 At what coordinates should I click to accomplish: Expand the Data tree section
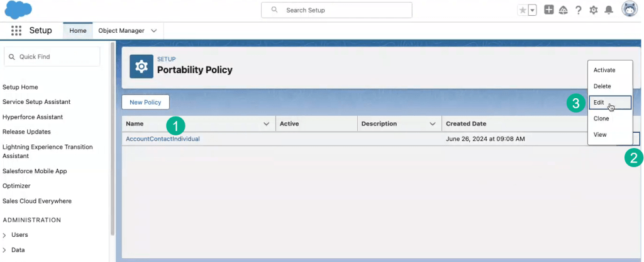pos(6,250)
